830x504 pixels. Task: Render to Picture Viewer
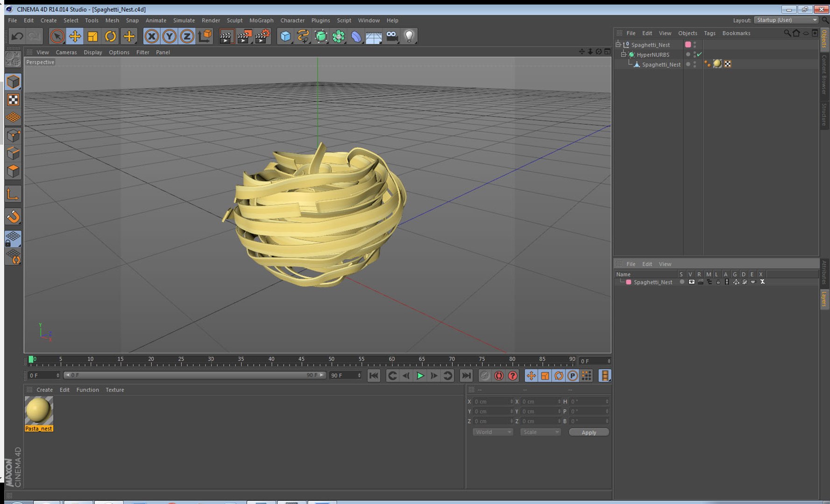pyautogui.click(x=245, y=36)
